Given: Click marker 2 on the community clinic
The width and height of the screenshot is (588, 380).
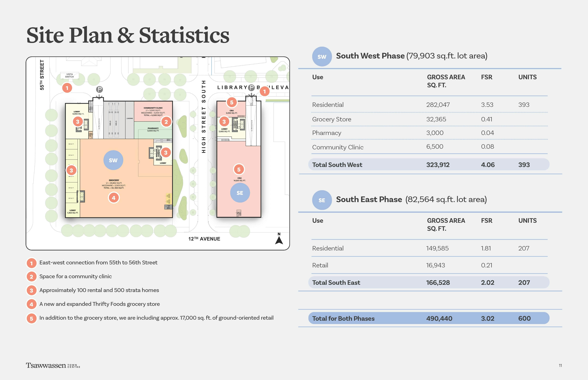Looking at the screenshot, I should pos(166,122).
